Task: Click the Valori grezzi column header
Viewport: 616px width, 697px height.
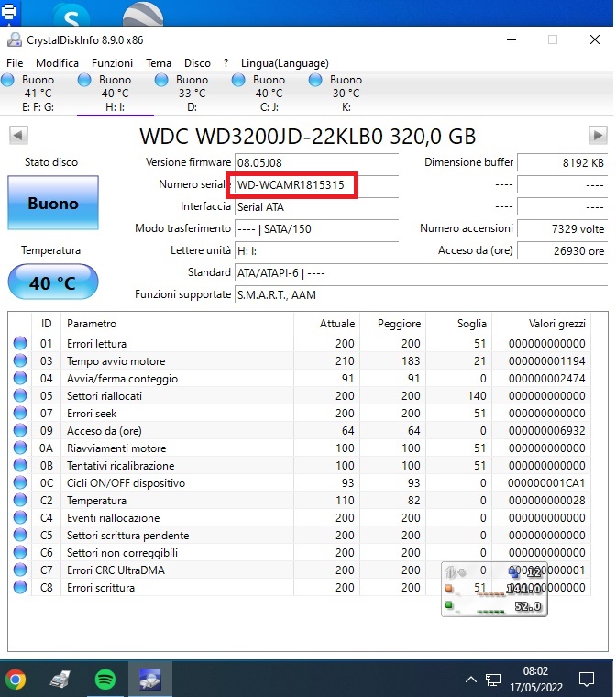Action: tap(542, 323)
